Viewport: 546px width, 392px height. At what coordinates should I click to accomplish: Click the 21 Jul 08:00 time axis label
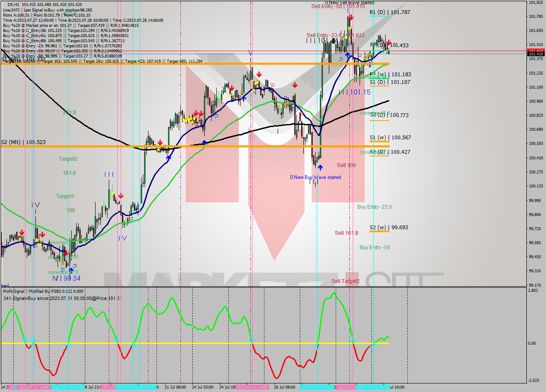tap(175, 387)
